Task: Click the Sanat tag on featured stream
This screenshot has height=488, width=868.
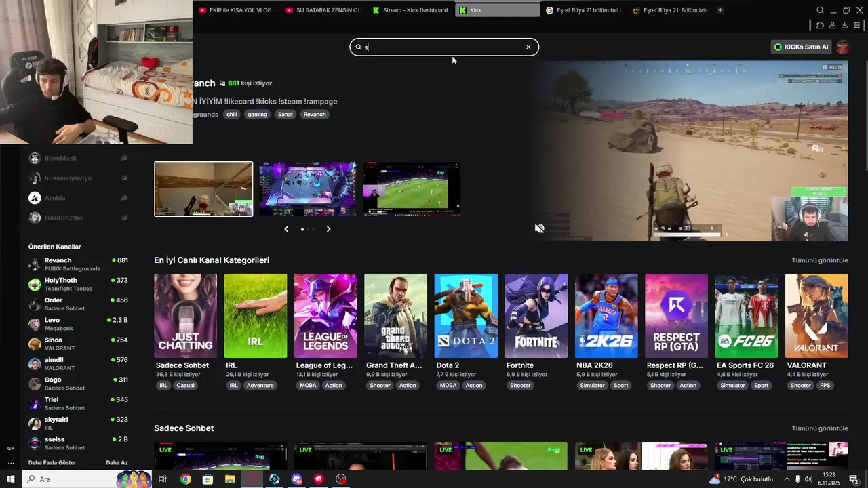Action: (x=285, y=115)
